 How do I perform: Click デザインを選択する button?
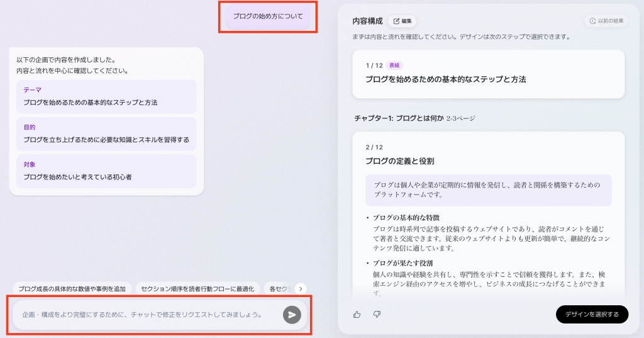coord(592,314)
